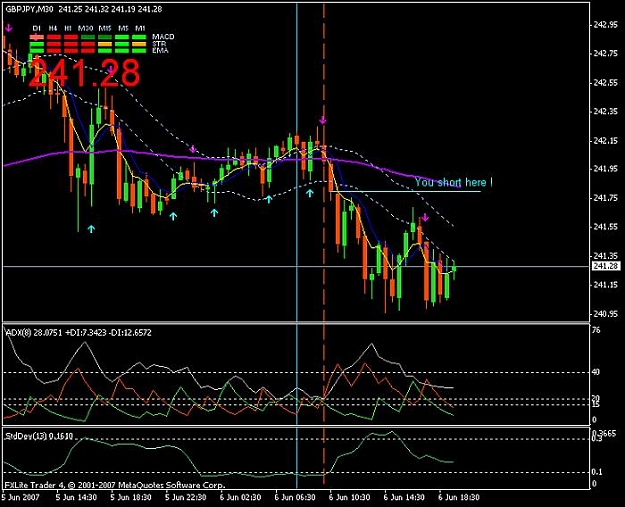The image size is (625, 507).
Task: Click the 76 scale value in the ADX pane
Action: click(596, 330)
